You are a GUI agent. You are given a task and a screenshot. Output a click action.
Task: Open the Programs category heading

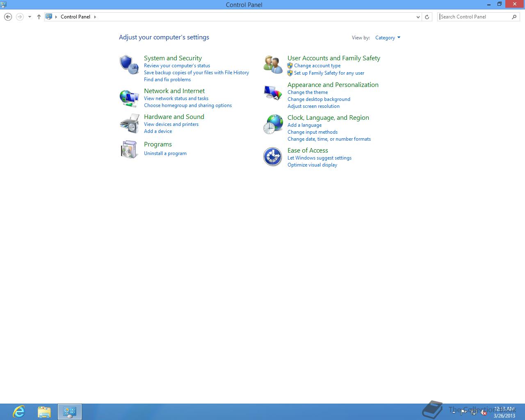click(x=158, y=144)
